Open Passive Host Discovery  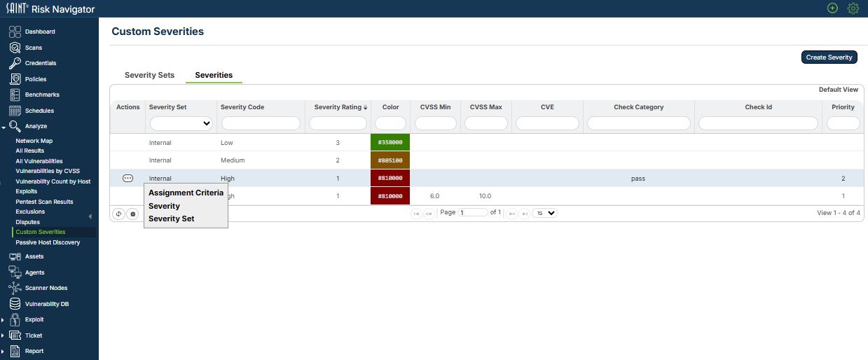[48, 242]
